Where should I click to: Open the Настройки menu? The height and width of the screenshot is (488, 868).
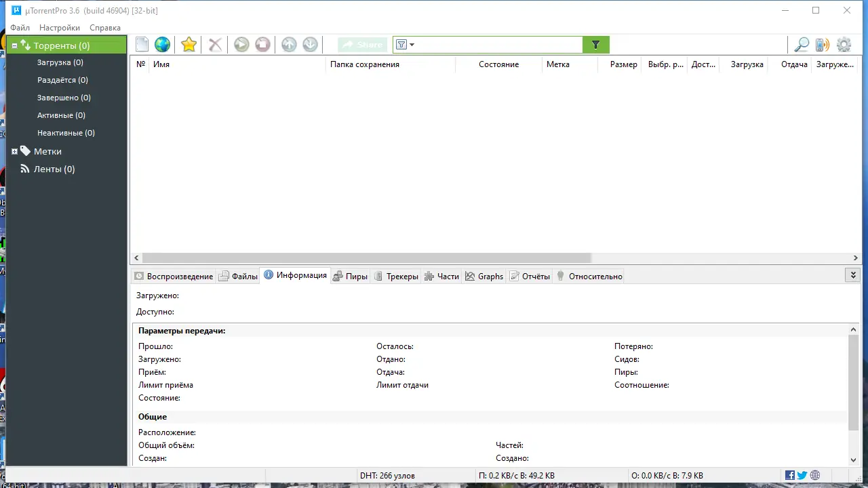pos(60,28)
